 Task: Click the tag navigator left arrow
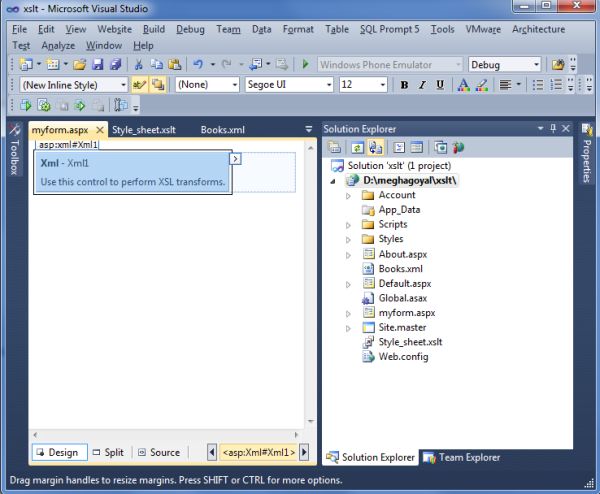point(212,452)
